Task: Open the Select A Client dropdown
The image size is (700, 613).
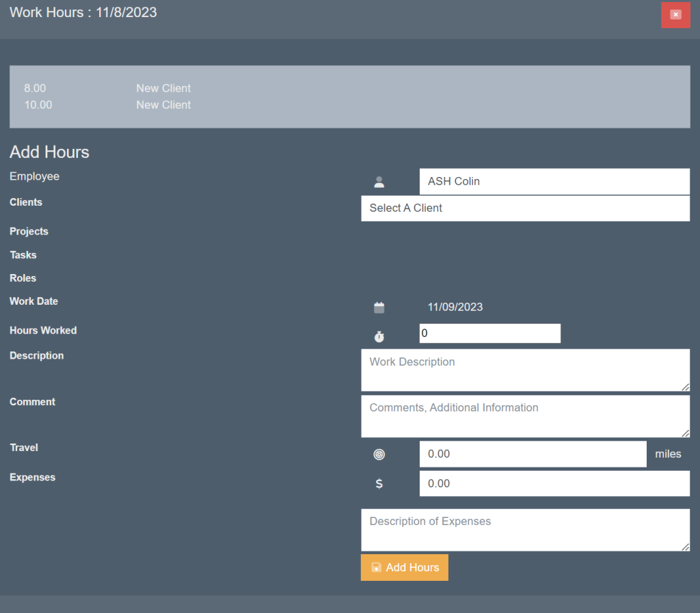Action: (x=525, y=208)
